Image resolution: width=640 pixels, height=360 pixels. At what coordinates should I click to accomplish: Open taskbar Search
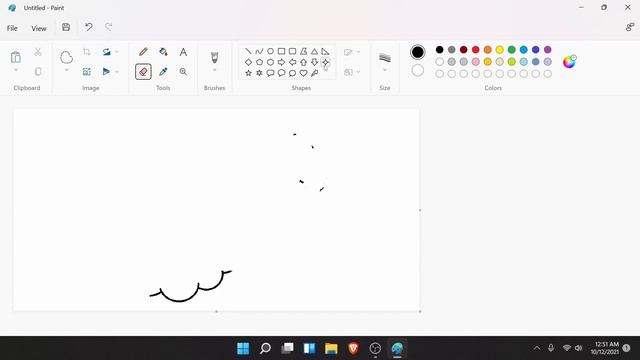(265, 348)
